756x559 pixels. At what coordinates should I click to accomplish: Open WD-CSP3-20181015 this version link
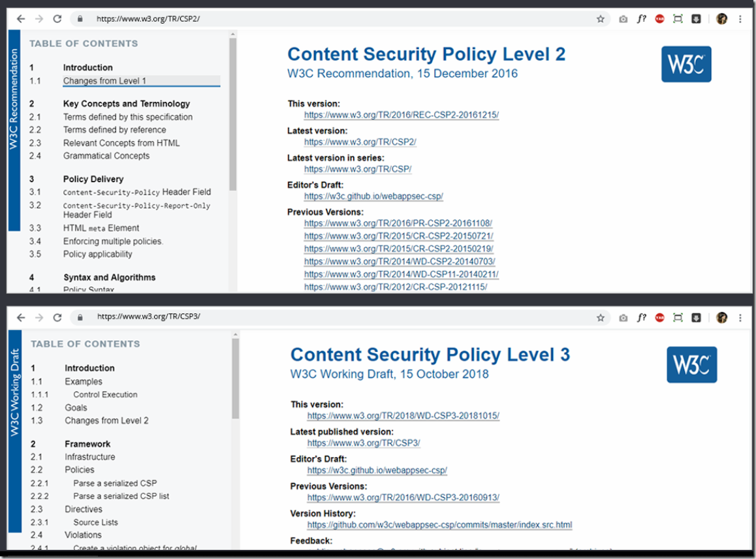[x=403, y=415]
